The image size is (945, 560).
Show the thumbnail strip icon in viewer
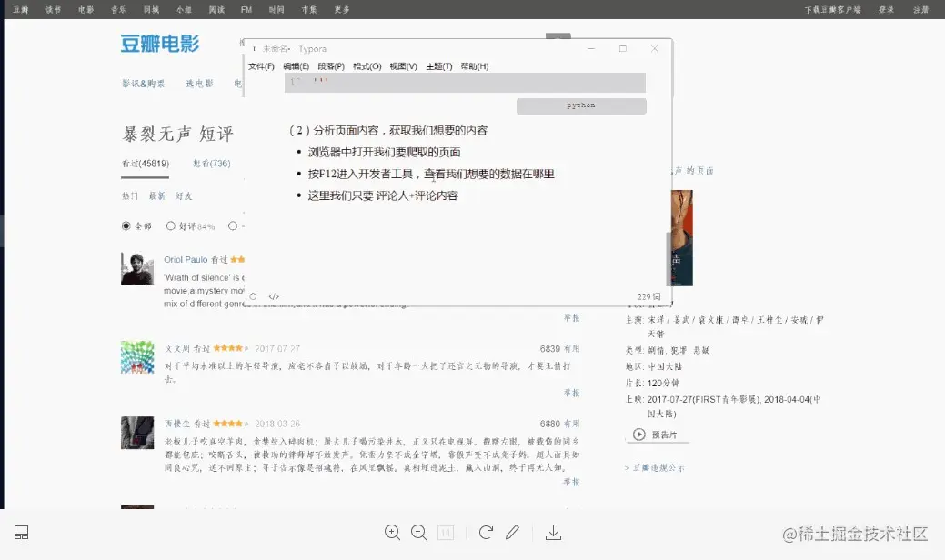coord(21,533)
